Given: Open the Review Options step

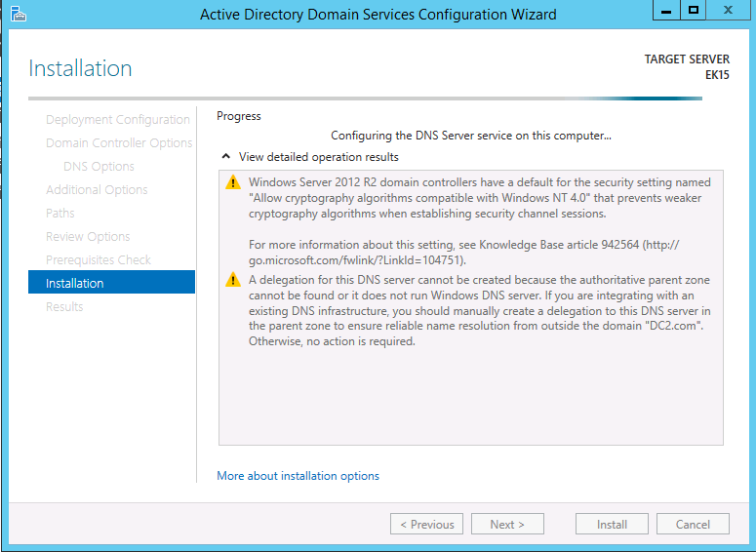Looking at the screenshot, I should coord(88,236).
